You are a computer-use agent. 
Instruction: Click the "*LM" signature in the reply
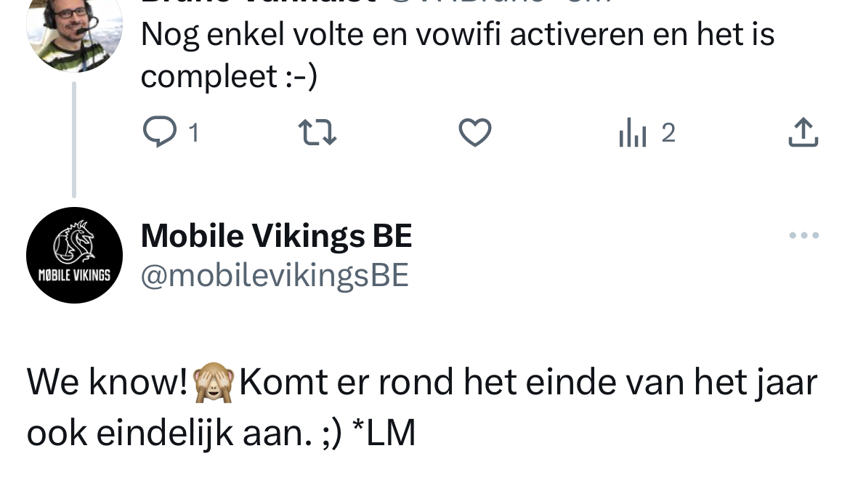tap(383, 434)
